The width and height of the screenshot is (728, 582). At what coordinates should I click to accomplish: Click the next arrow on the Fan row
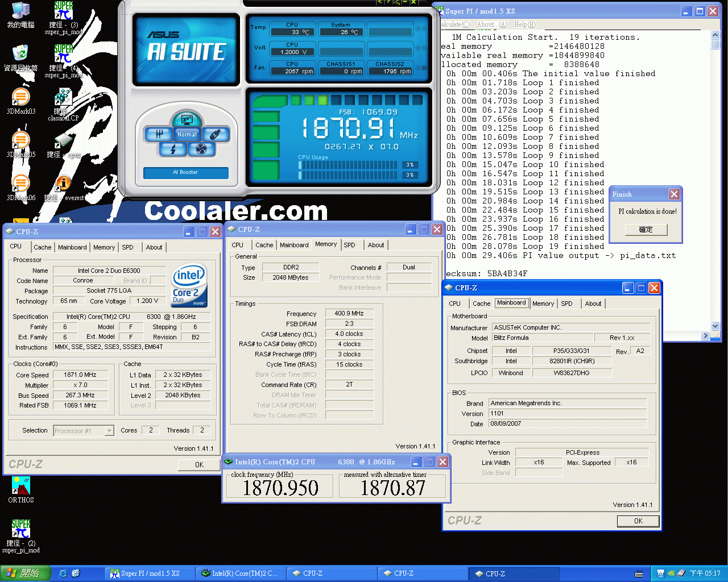(x=424, y=67)
